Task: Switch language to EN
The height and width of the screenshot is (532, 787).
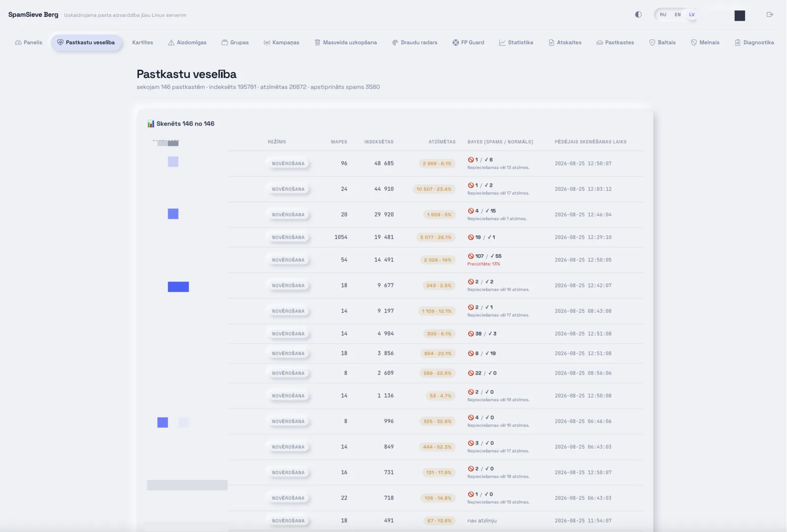Action: click(x=678, y=15)
